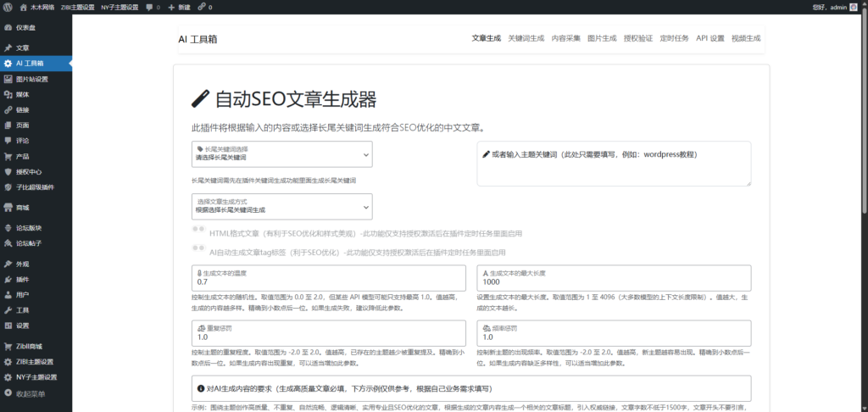Click the 媒体 media icon in sidebar
Screen dimensions: 868x412
click(8, 94)
